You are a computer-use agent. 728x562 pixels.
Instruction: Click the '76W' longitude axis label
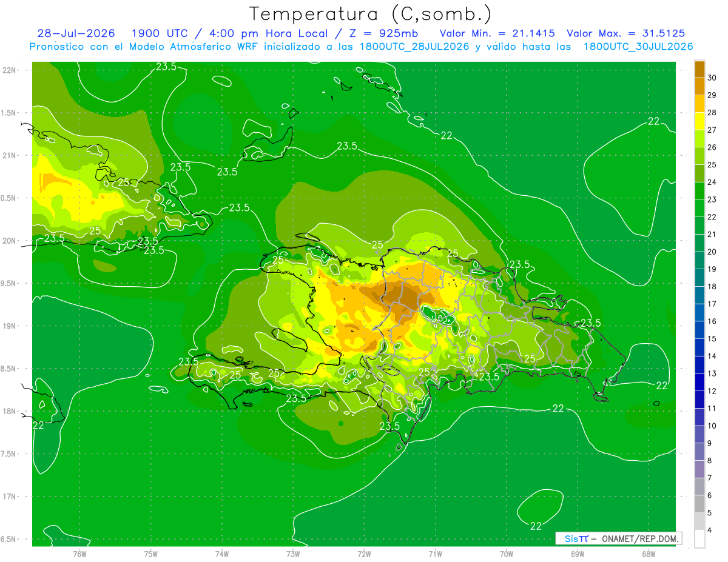[x=79, y=554]
